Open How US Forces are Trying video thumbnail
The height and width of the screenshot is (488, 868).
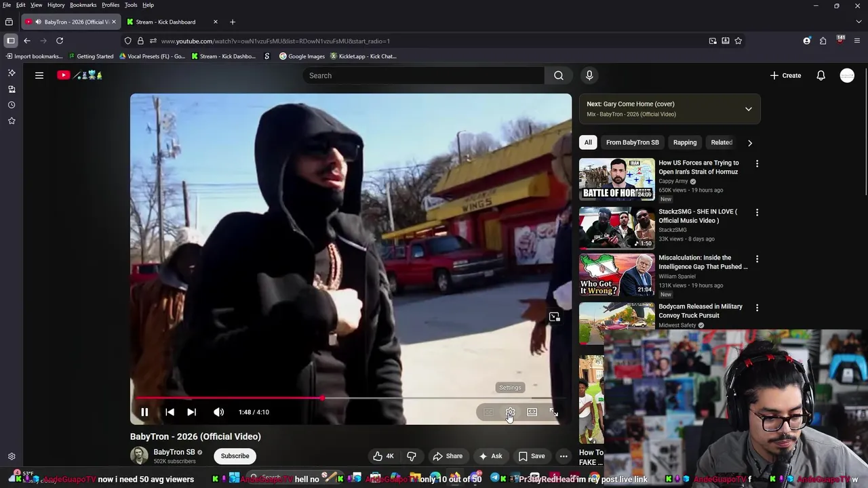pos(617,180)
